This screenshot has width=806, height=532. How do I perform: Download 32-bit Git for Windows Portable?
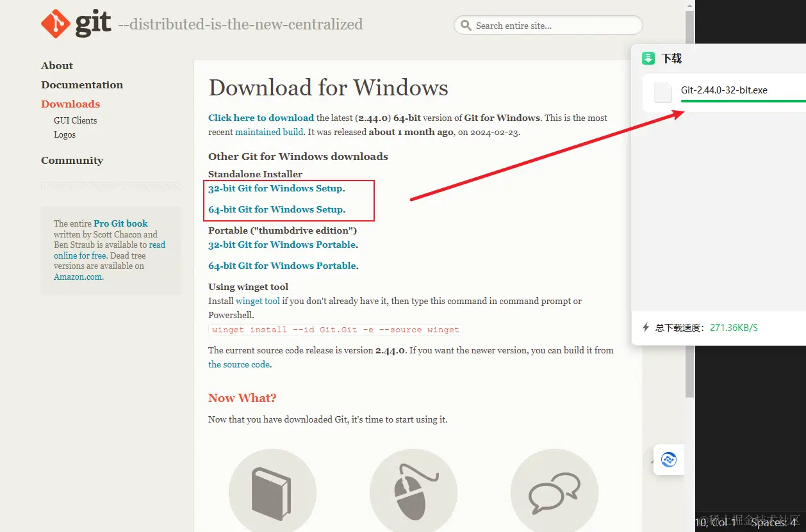(282, 245)
